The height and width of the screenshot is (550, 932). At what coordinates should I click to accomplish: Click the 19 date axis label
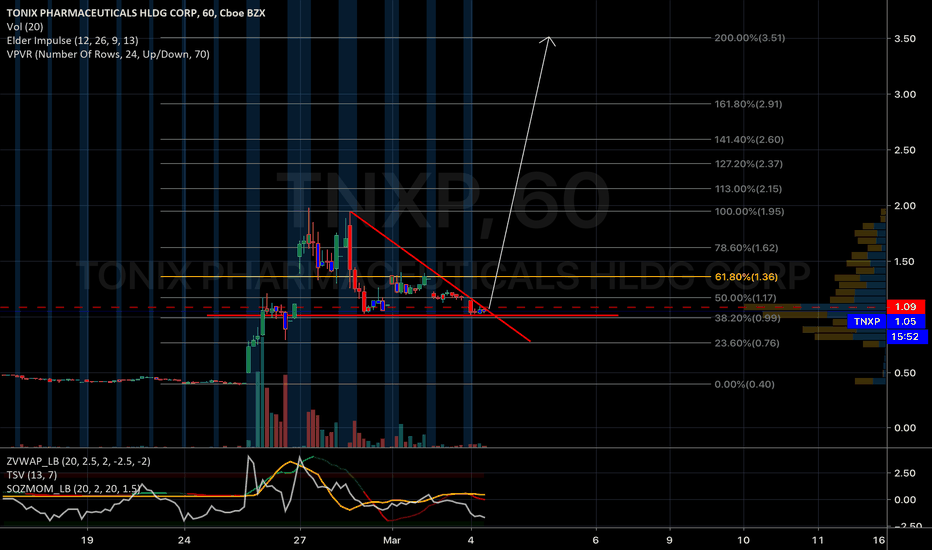87,540
